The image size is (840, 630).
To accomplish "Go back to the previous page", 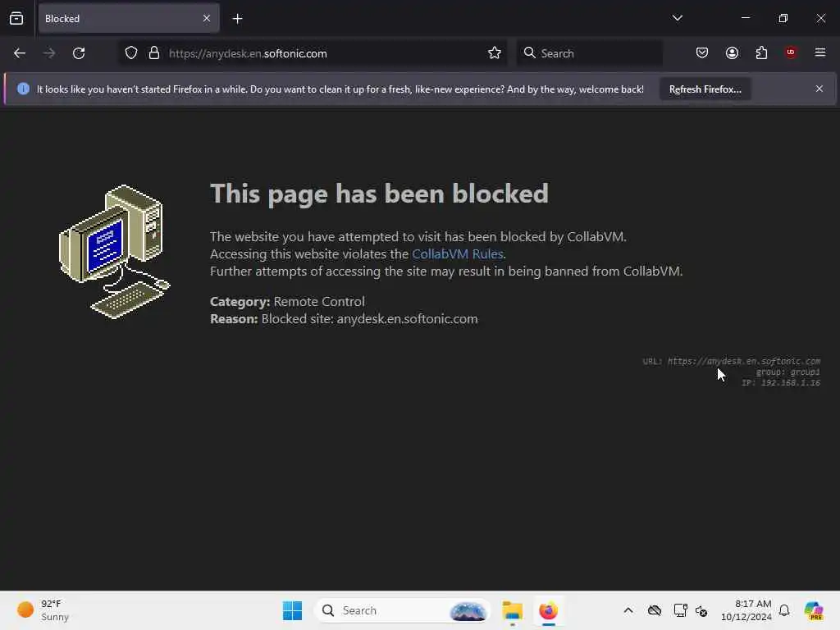I will click(20, 53).
